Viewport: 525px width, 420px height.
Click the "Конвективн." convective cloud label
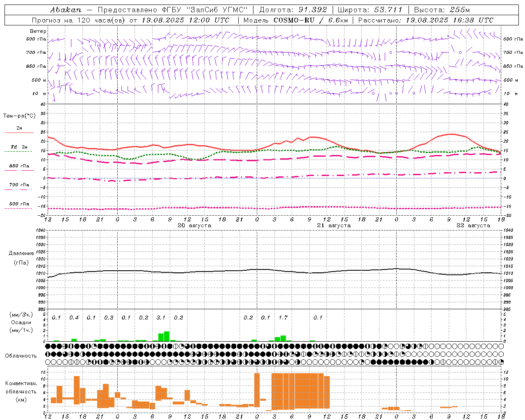pyautogui.click(x=21, y=383)
